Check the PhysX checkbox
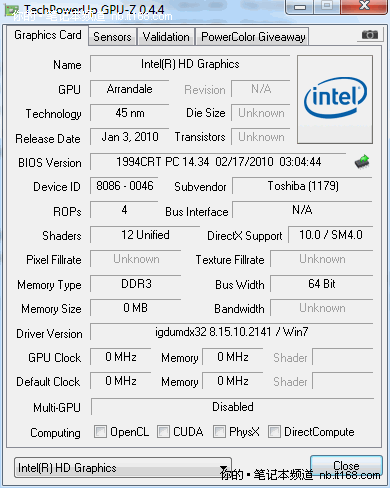Viewport: 390px width, 488px height. pyautogui.click(x=219, y=431)
